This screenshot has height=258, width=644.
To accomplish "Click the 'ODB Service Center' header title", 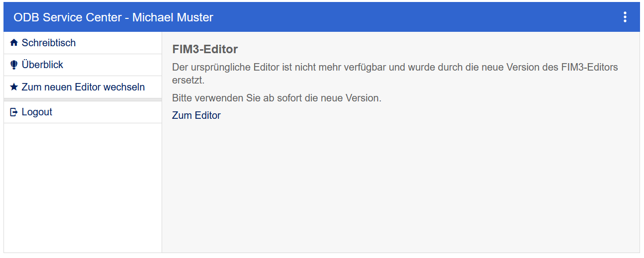I will pyautogui.click(x=68, y=17).
